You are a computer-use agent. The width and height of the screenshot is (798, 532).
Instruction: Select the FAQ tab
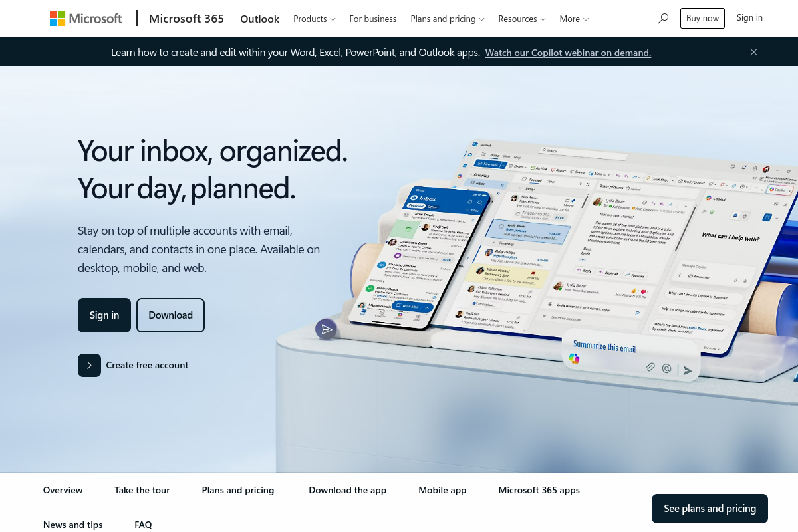coord(143,525)
